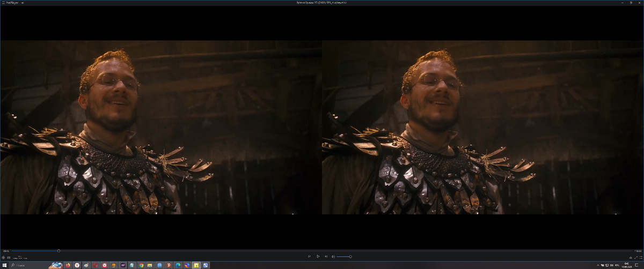Click the eject/open file icon

click(x=631, y=258)
